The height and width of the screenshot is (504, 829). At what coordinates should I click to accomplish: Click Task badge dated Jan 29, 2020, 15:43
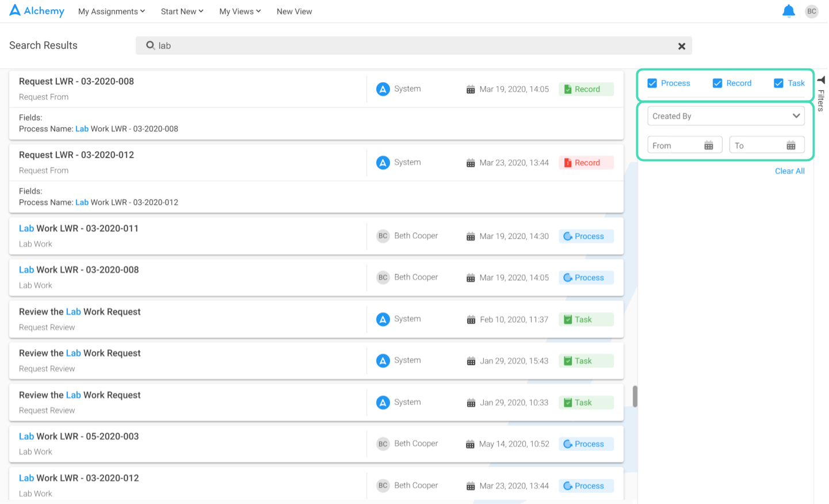586,361
